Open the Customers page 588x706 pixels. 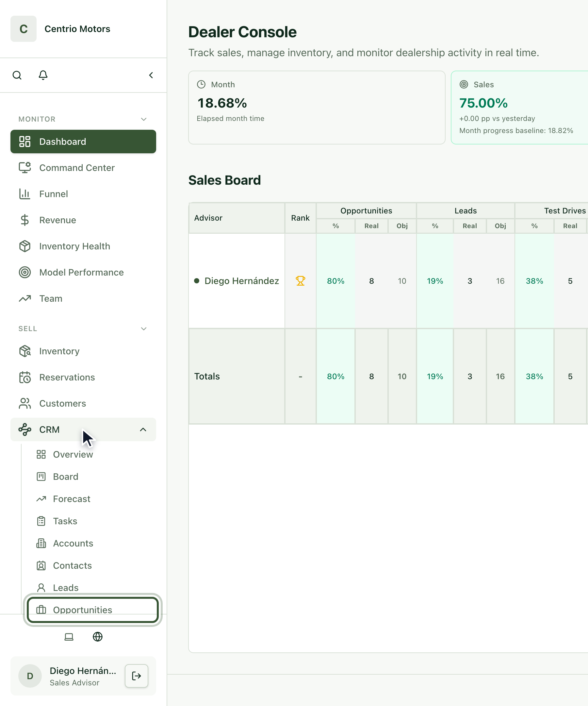click(x=83, y=403)
